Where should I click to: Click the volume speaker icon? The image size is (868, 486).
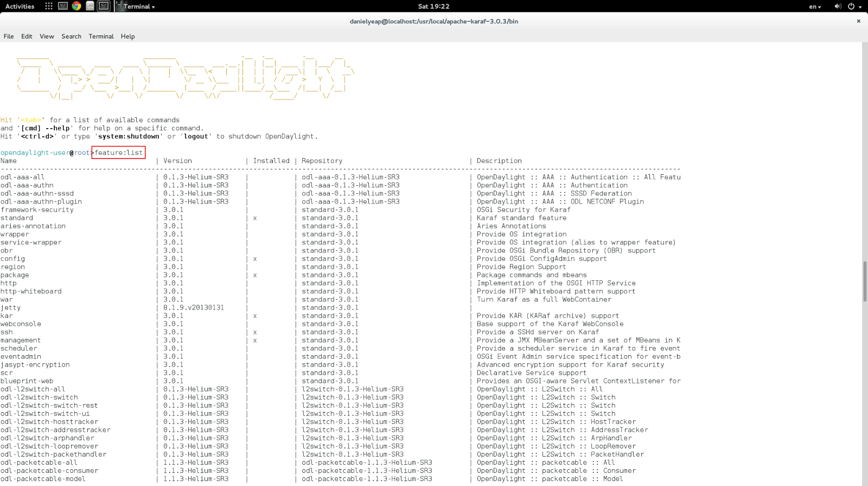838,6
